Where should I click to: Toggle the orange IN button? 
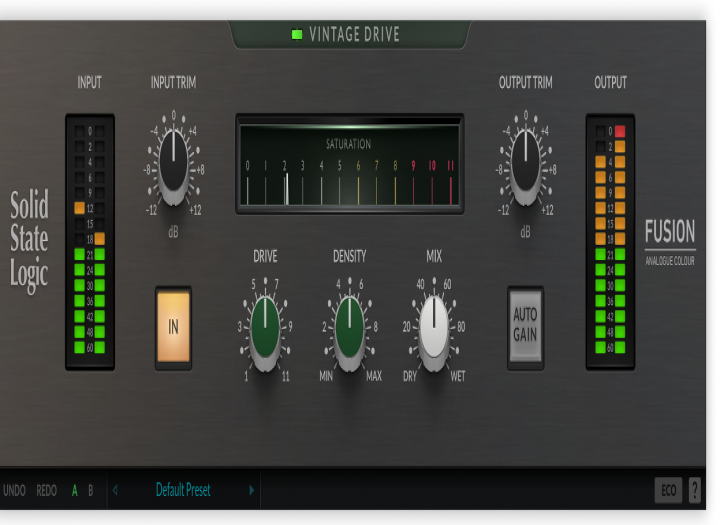(173, 327)
